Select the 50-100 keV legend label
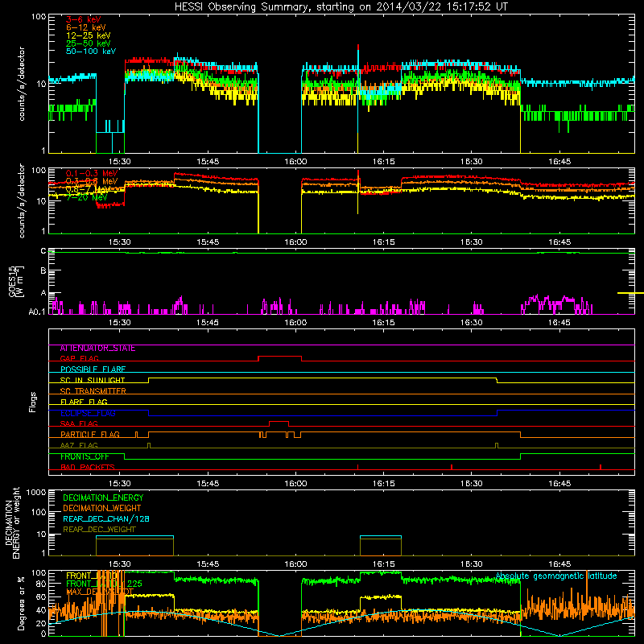This screenshot has height=644, width=644. 91,52
